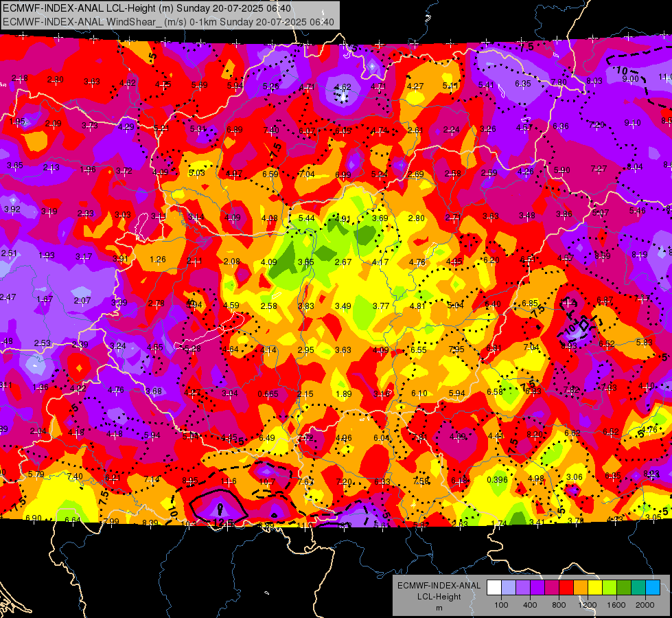672x618 pixels.
Task: Click the 0.665 wind shear value
Action: (268, 394)
